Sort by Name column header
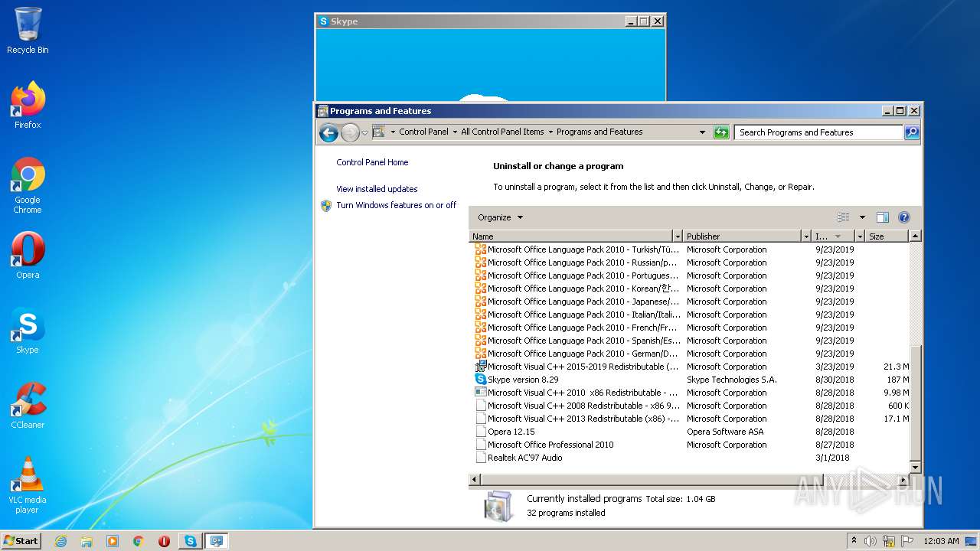Screen dimensions: 980x551 tap(571, 236)
